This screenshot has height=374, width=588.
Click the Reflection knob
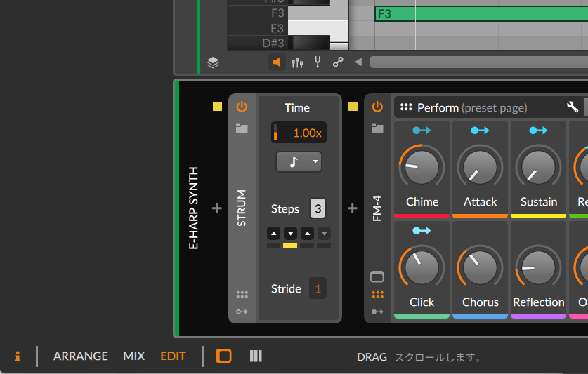click(539, 268)
